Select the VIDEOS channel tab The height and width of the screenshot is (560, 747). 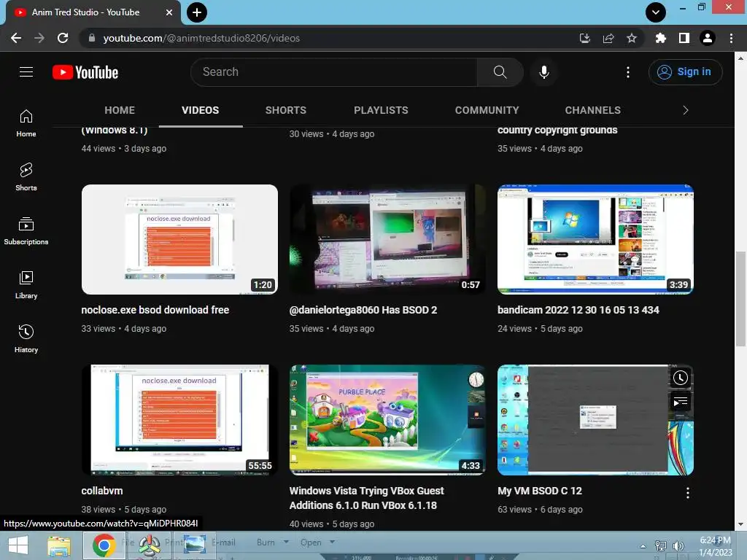click(x=200, y=110)
